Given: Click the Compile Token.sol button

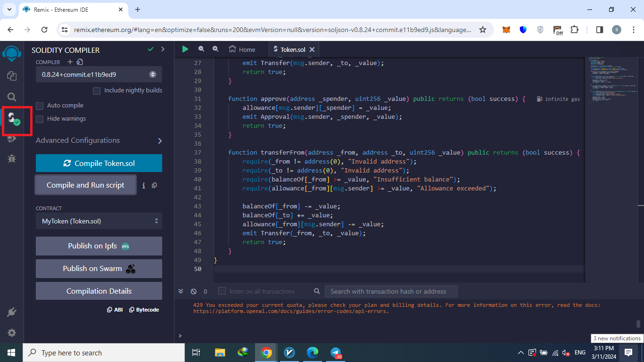Looking at the screenshot, I should pos(99,163).
